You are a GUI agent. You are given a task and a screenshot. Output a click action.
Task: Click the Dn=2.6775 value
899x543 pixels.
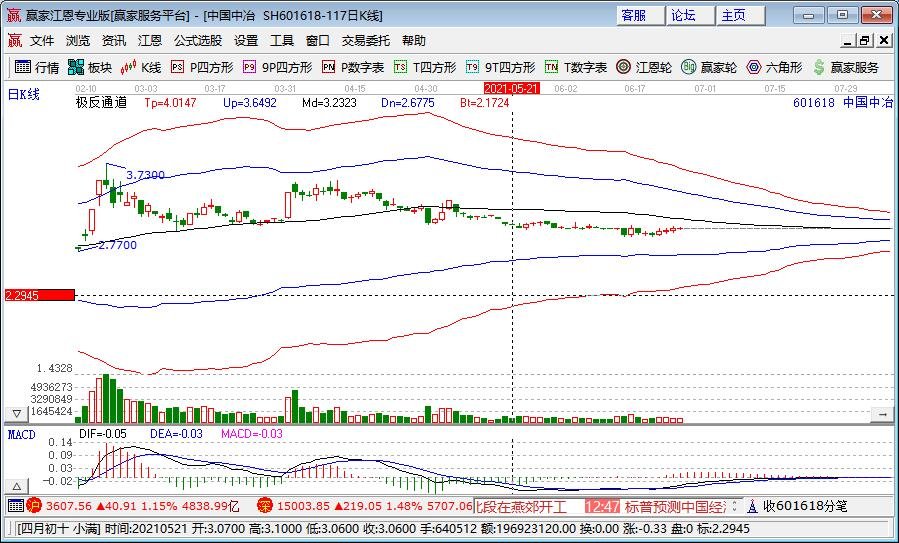408,103
